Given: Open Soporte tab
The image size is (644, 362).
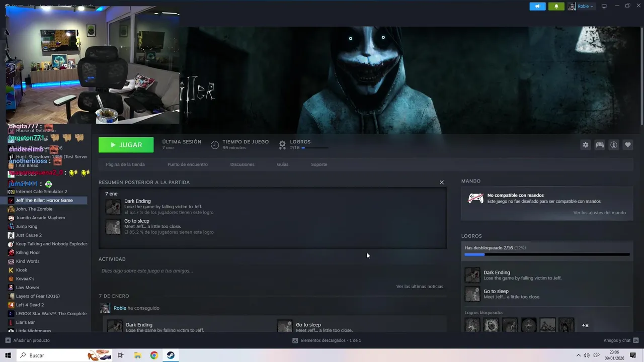Looking at the screenshot, I should pyautogui.click(x=319, y=164).
